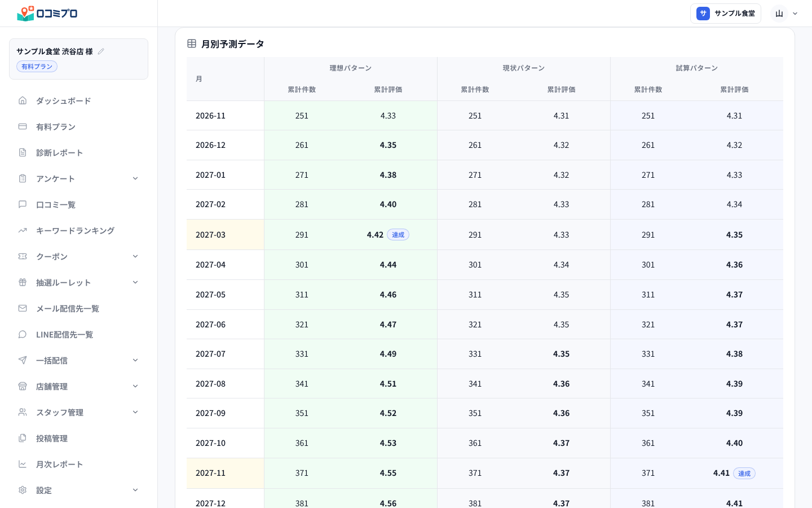Click the アンケート clipboard icon
Viewport: 812px width, 508px height.
pyautogui.click(x=23, y=178)
